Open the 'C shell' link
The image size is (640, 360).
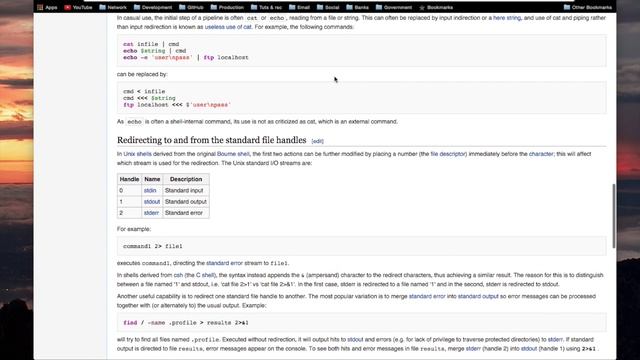205,275
